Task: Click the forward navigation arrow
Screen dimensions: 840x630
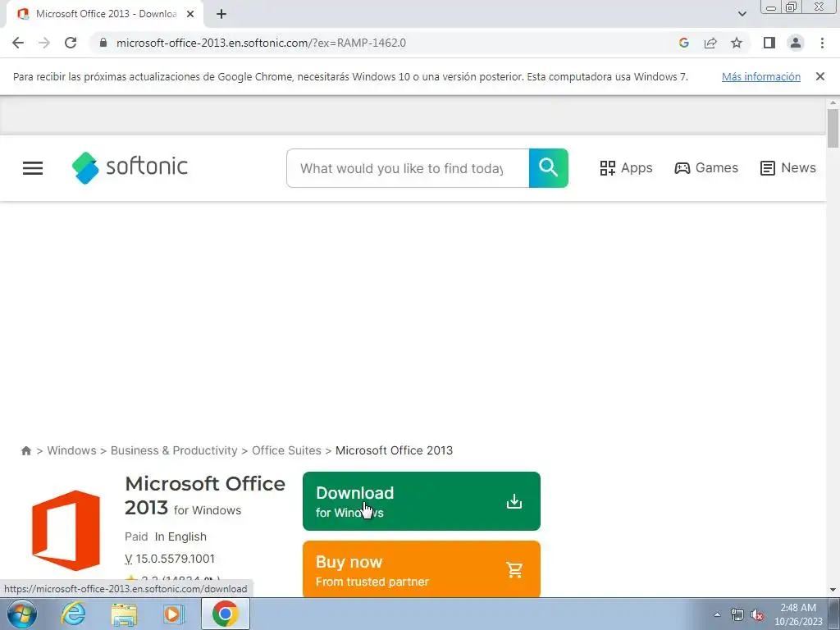Action: [x=44, y=43]
